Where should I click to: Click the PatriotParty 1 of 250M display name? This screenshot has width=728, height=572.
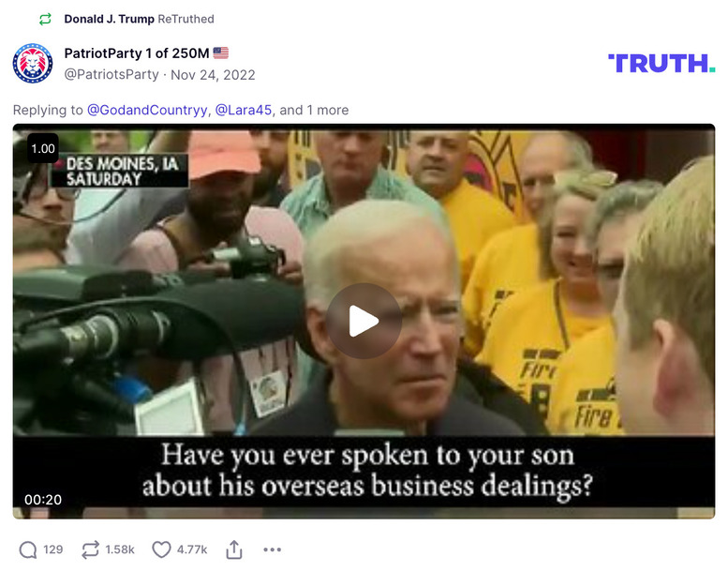tap(137, 53)
